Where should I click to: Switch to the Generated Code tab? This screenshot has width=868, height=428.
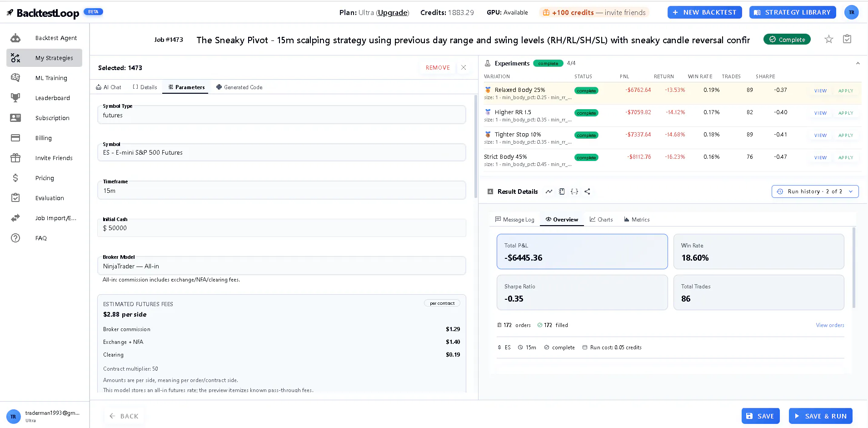point(239,87)
